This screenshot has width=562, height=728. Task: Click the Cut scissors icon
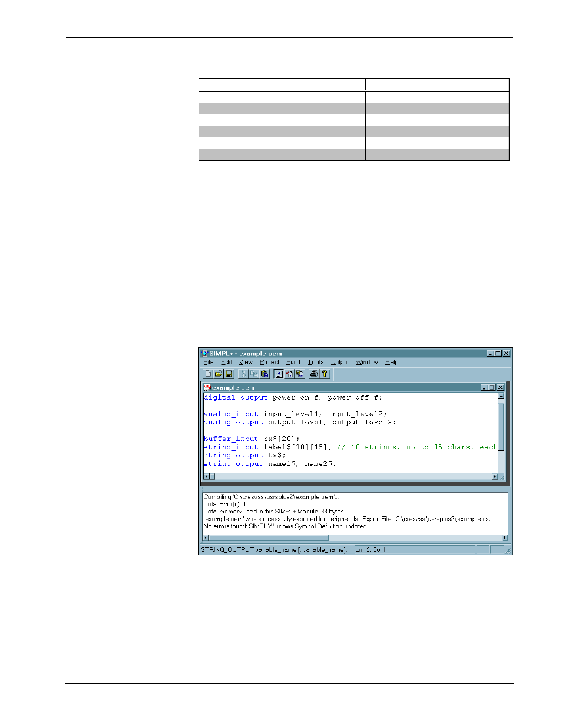point(243,374)
